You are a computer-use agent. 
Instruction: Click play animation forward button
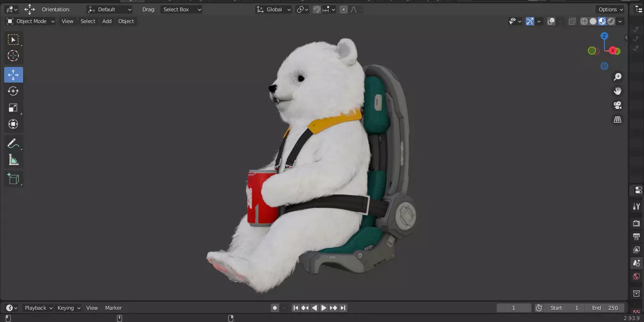pos(324,308)
